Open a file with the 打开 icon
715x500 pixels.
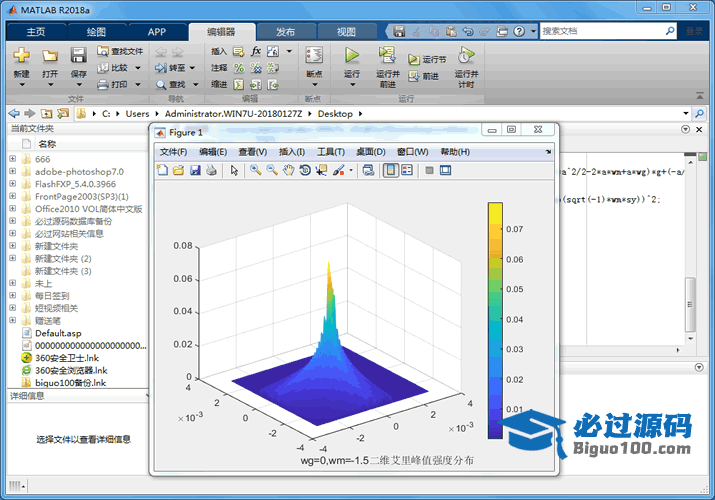coord(50,56)
